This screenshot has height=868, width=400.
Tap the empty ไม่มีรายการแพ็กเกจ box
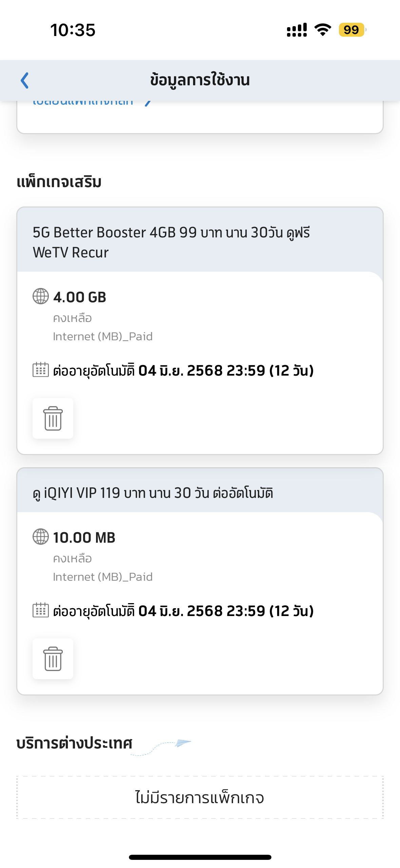point(200,797)
